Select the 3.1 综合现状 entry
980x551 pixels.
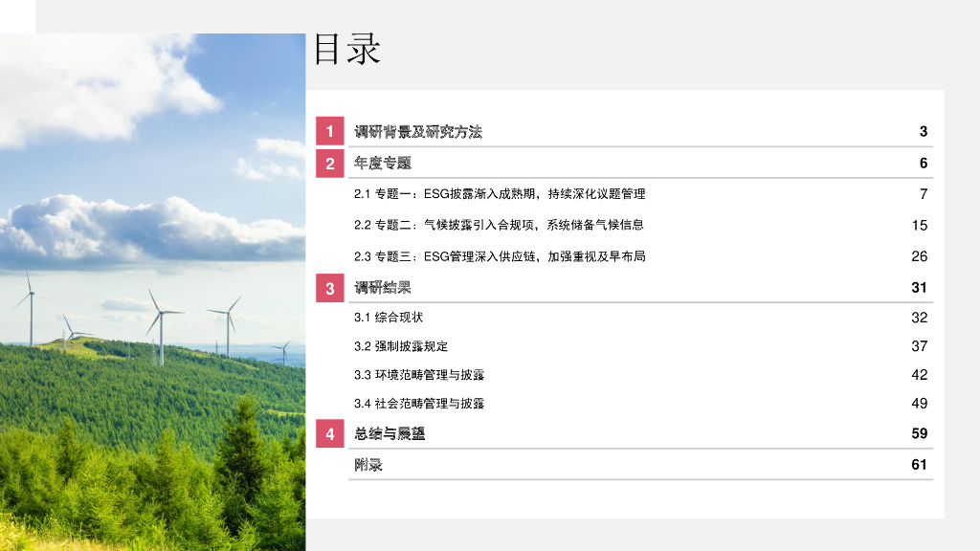[389, 318]
